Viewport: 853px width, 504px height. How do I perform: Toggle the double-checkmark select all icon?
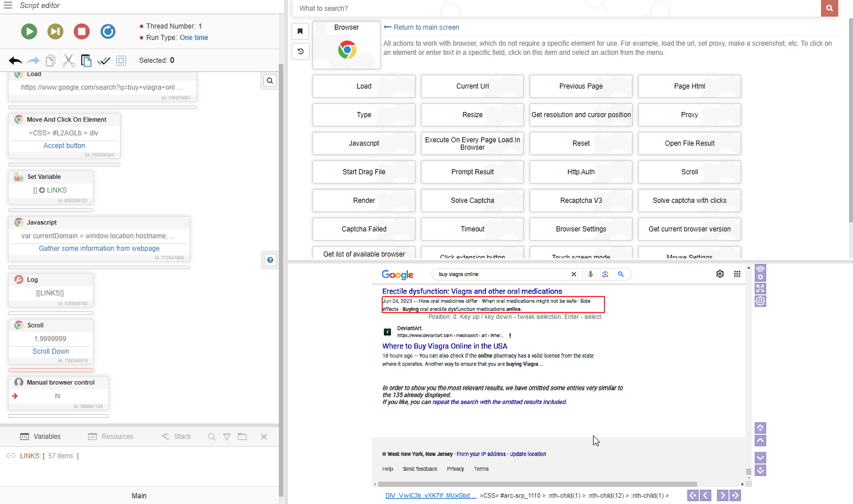pos(104,61)
